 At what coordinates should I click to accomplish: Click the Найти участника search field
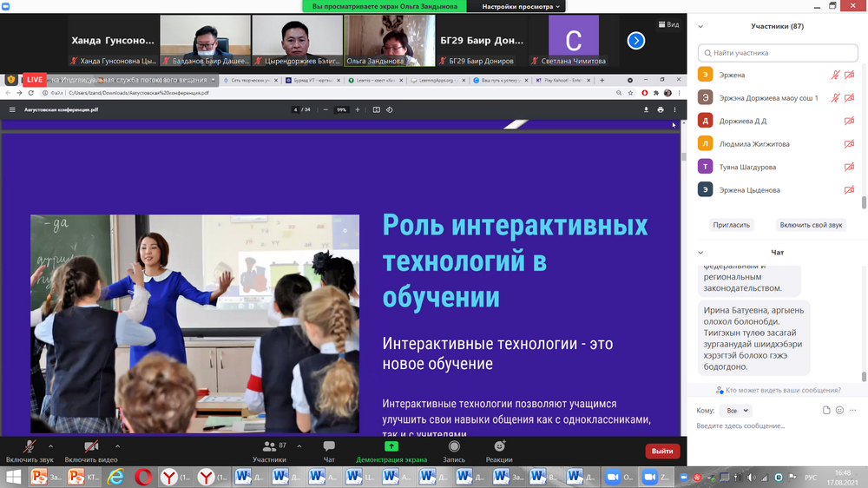pos(777,53)
